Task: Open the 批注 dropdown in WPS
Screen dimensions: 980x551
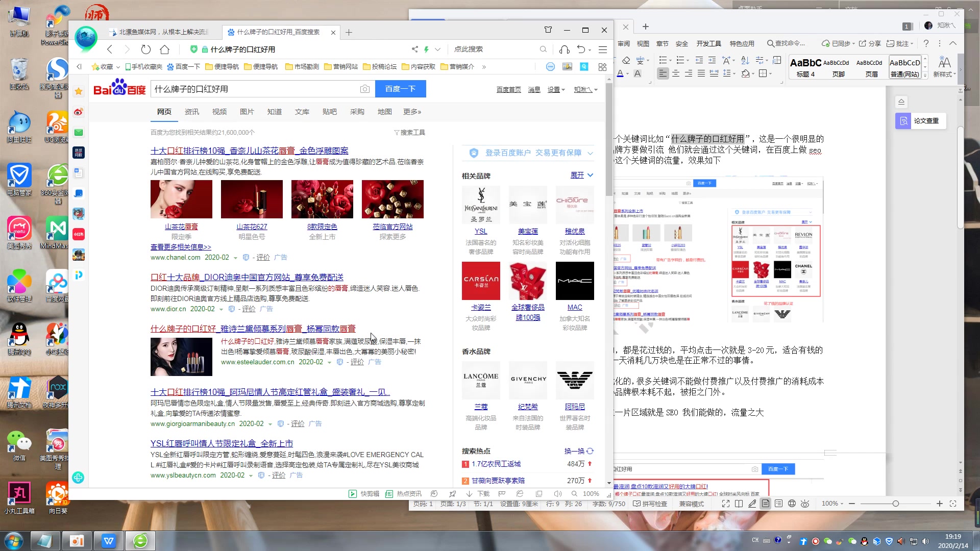Action: tap(899, 43)
